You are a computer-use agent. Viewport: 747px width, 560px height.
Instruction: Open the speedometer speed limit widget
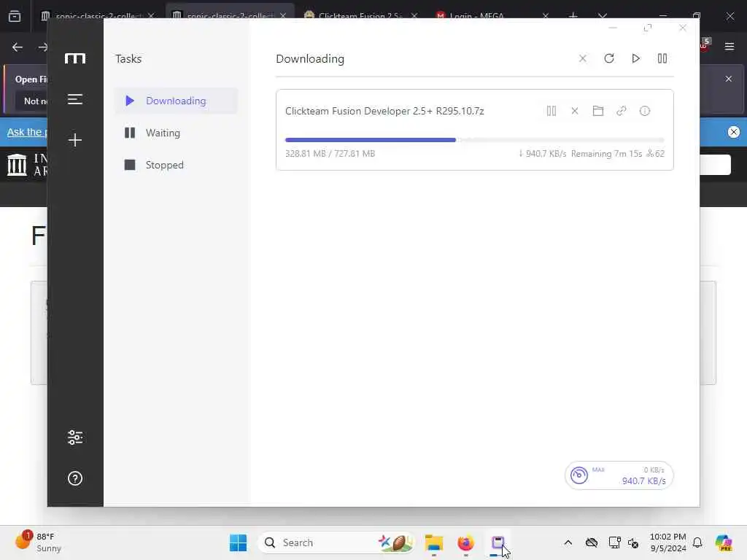(619, 475)
